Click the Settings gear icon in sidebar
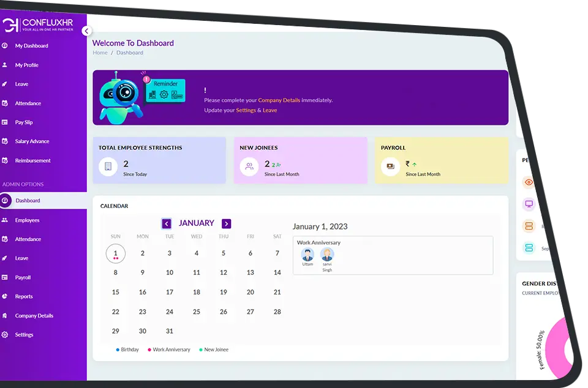 click(5, 335)
